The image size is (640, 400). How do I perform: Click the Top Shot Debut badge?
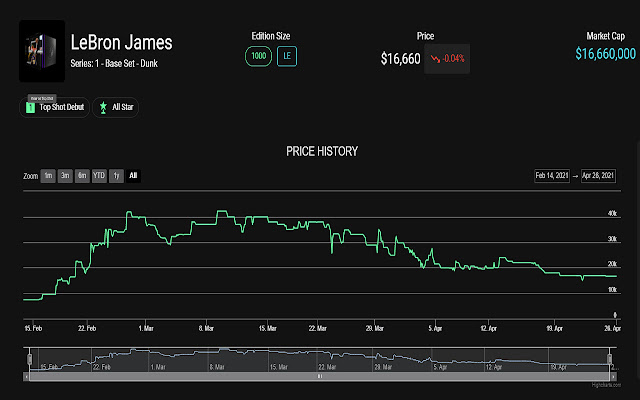[54, 107]
